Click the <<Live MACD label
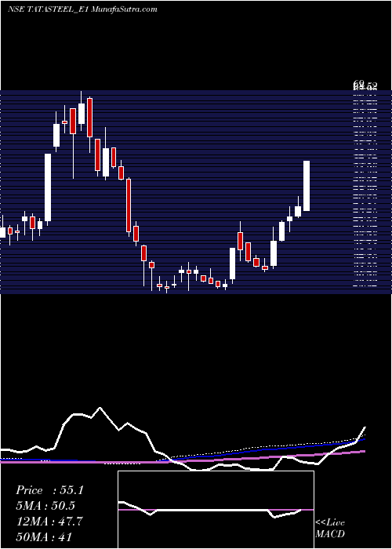 330,528
